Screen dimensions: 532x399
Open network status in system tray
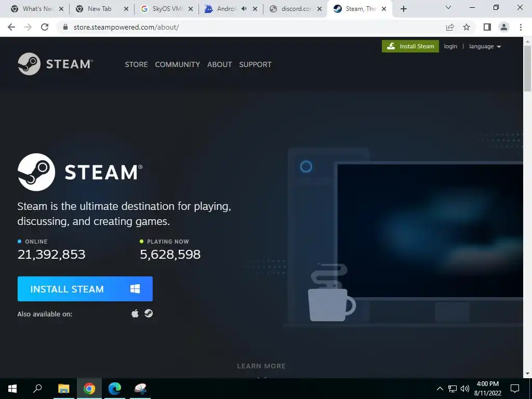click(x=453, y=389)
